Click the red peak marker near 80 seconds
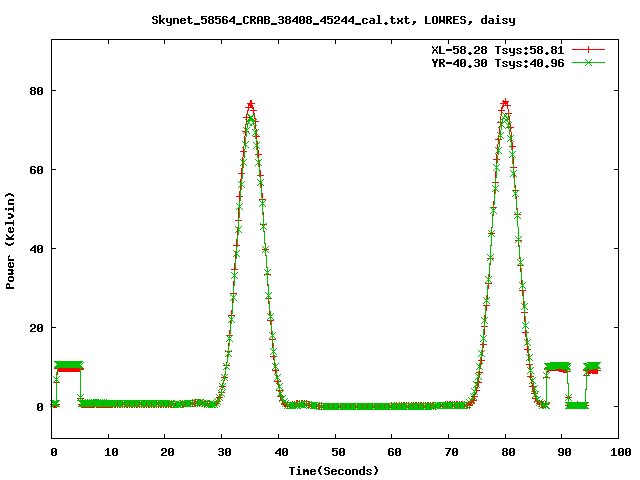This screenshot has height=480, width=640. [x=505, y=102]
